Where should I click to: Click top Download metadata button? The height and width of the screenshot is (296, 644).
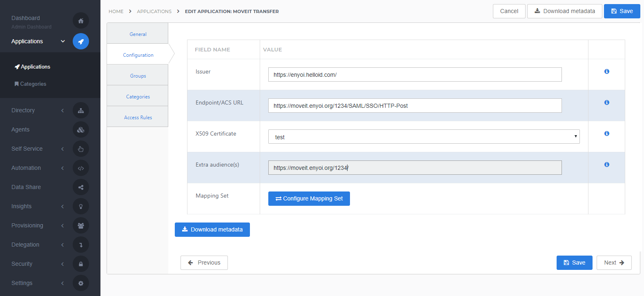pyautogui.click(x=565, y=11)
